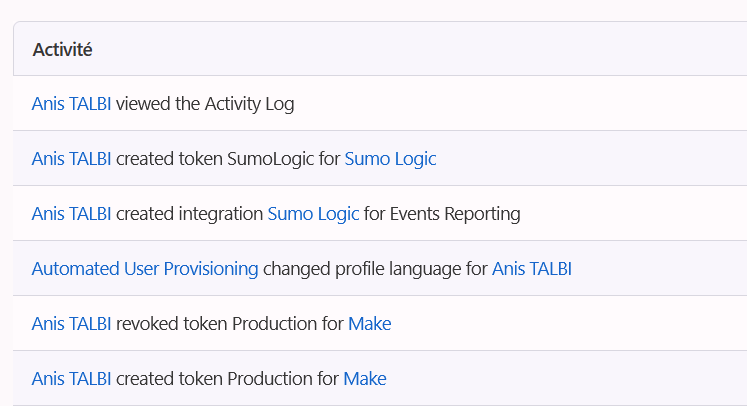Open Make link in the created token Production row
This screenshot has height=406, width=747.
coord(365,378)
